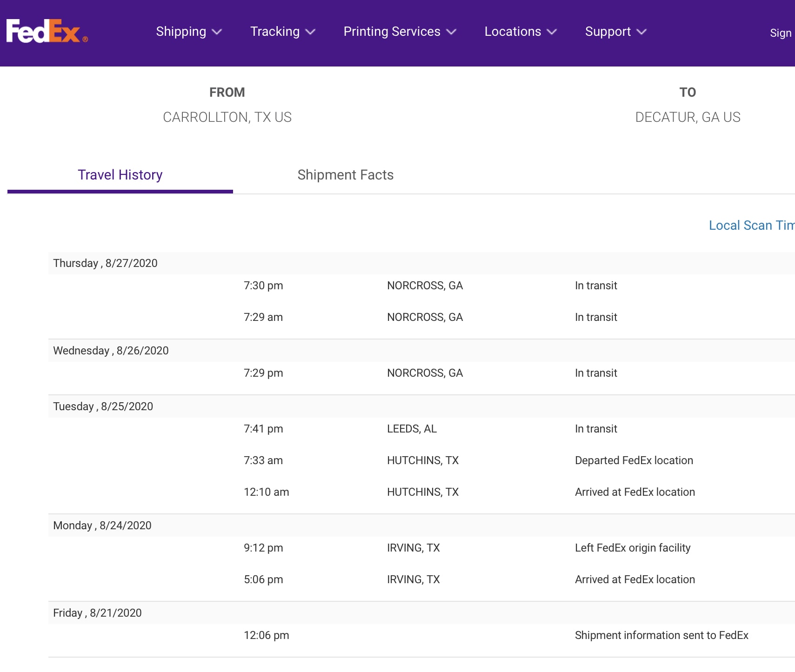
Task: Open the Tracking dropdown arrow
Action: 310,32
